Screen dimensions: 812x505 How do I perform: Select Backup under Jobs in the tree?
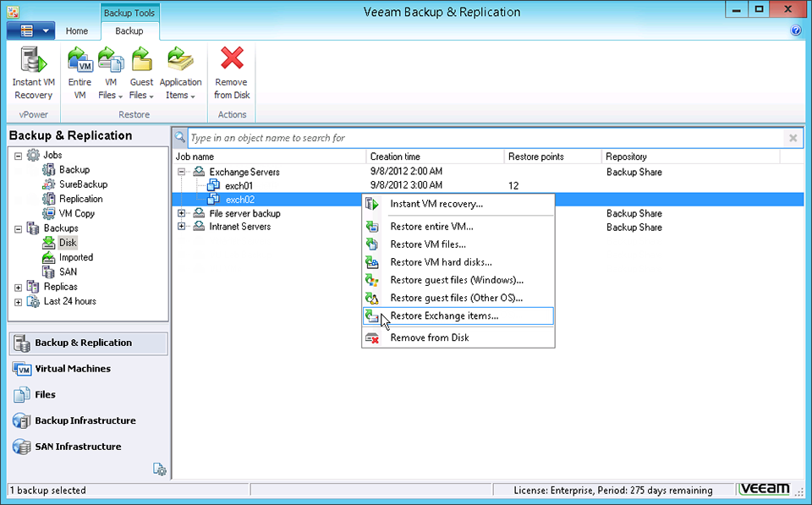coord(74,169)
